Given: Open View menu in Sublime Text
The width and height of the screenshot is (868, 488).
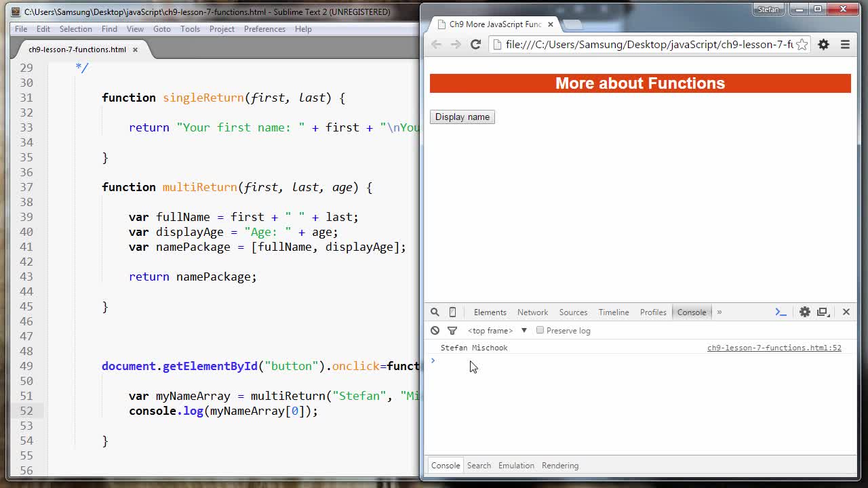Looking at the screenshot, I should pos(135,29).
